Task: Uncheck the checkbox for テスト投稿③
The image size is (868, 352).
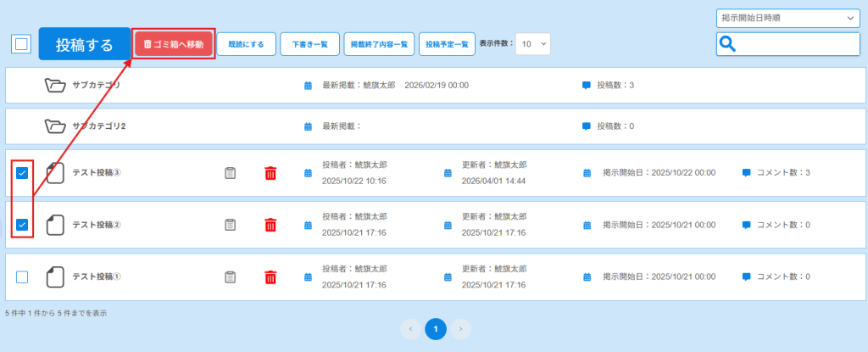Action: point(22,173)
